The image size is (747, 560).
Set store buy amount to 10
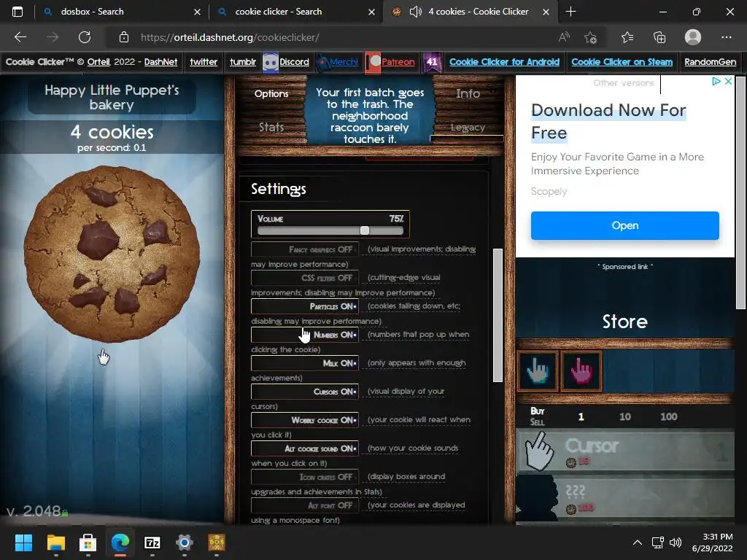pyautogui.click(x=624, y=416)
